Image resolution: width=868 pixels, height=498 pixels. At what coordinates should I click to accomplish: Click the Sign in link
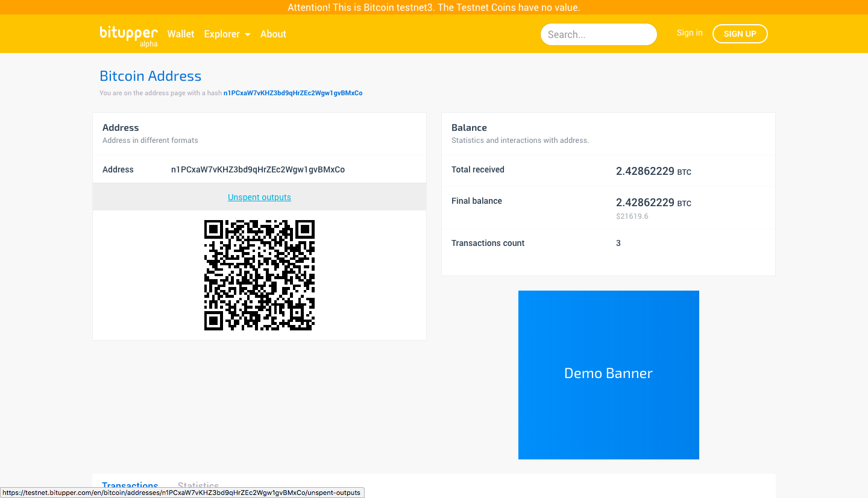(690, 33)
